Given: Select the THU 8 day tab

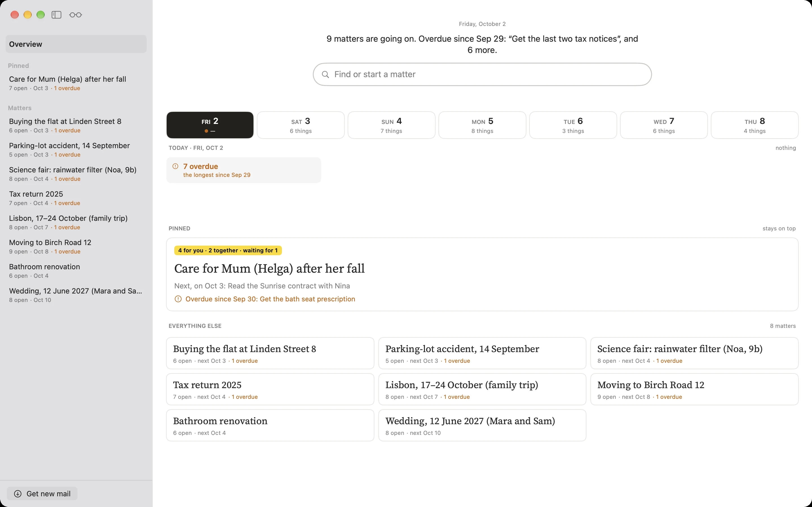Looking at the screenshot, I should (754, 125).
